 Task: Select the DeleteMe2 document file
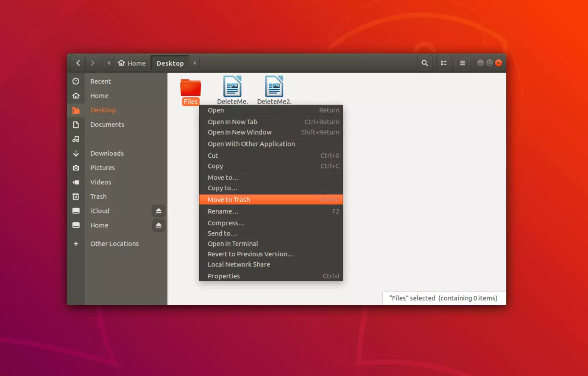coord(274,87)
